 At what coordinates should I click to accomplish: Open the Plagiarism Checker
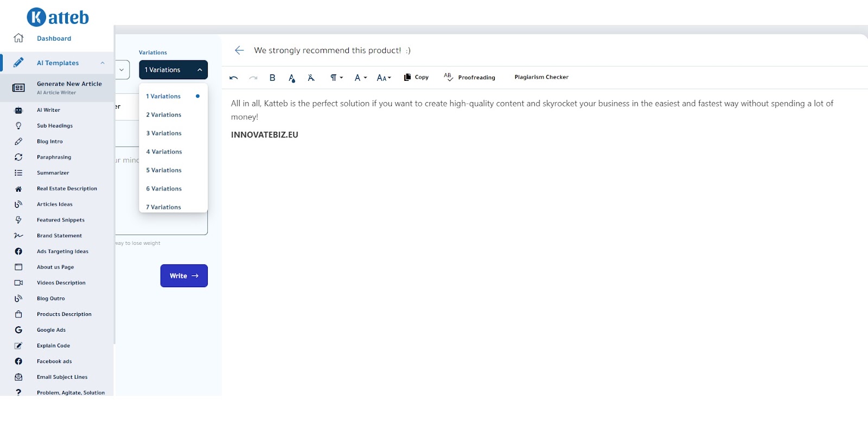pos(541,77)
